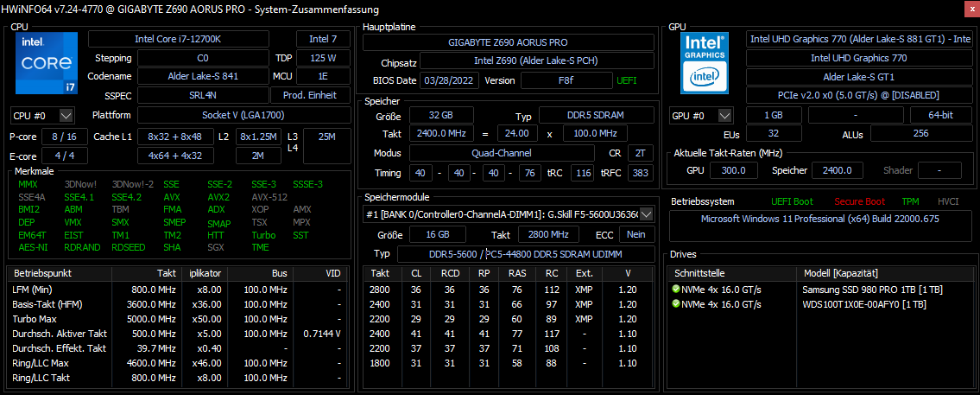
Task: Click the Quad-Channel mode field
Action: tap(502, 153)
